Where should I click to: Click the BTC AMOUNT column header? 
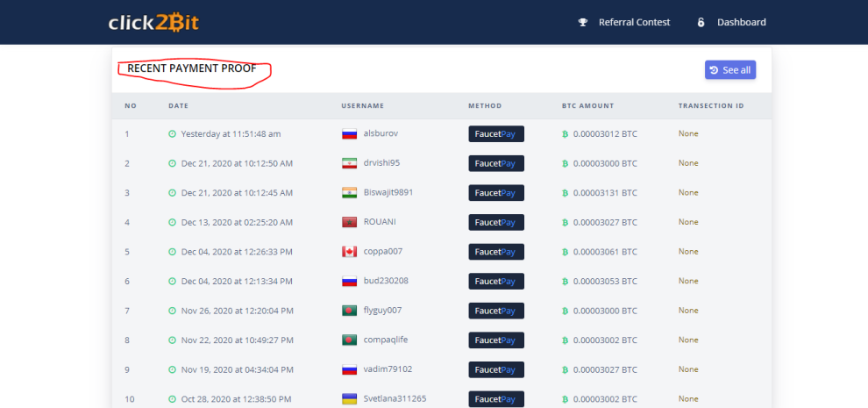tap(588, 106)
